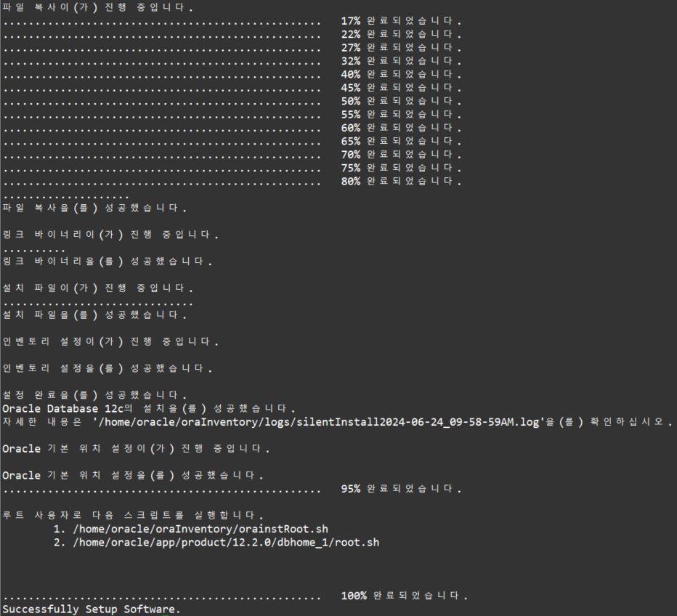677x616 pixels.
Task: Click the '50% 완료되었습니다' progress line
Action: 232,101
